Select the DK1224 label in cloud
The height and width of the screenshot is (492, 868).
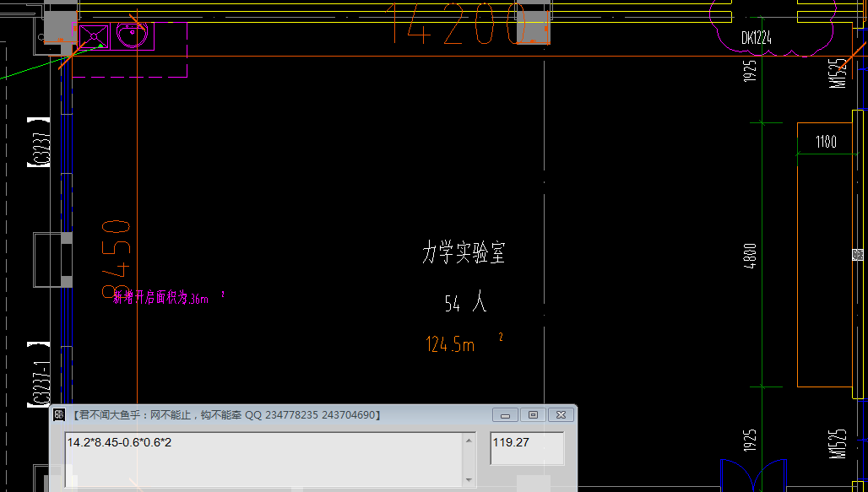coord(757,38)
